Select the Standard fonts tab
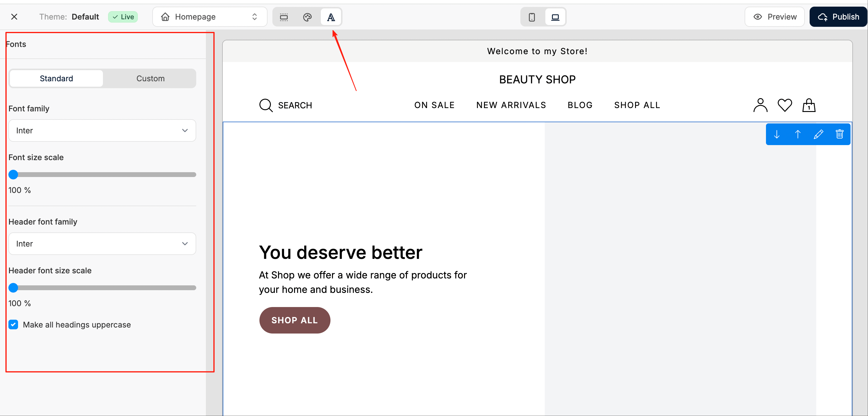This screenshot has height=416, width=868. (x=56, y=78)
